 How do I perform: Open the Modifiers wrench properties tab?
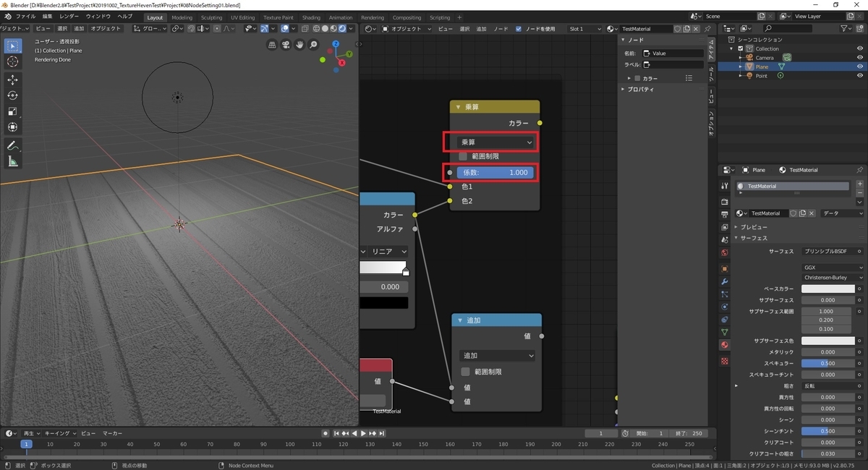725,281
